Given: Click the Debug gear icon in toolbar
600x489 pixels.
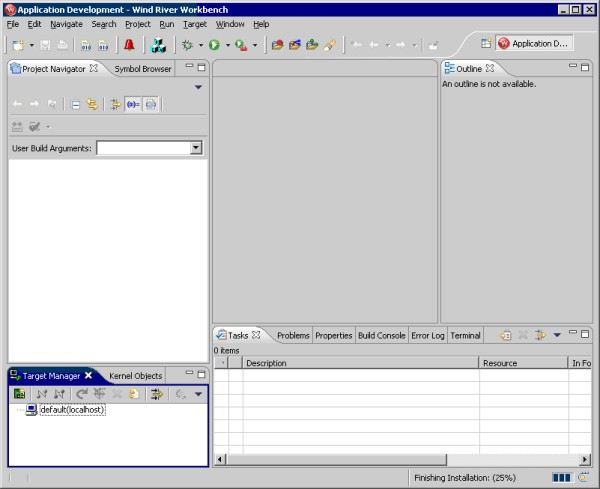Looking at the screenshot, I should pyautogui.click(x=186, y=45).
